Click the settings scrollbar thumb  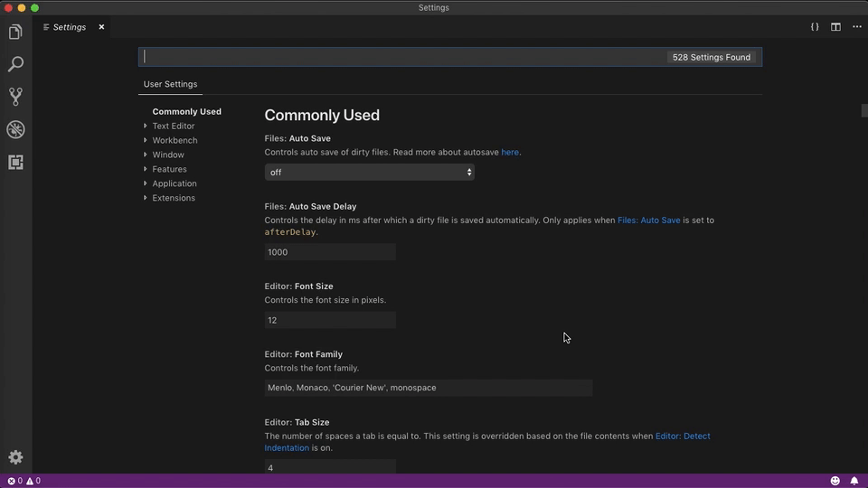click(x=864, y=110)
